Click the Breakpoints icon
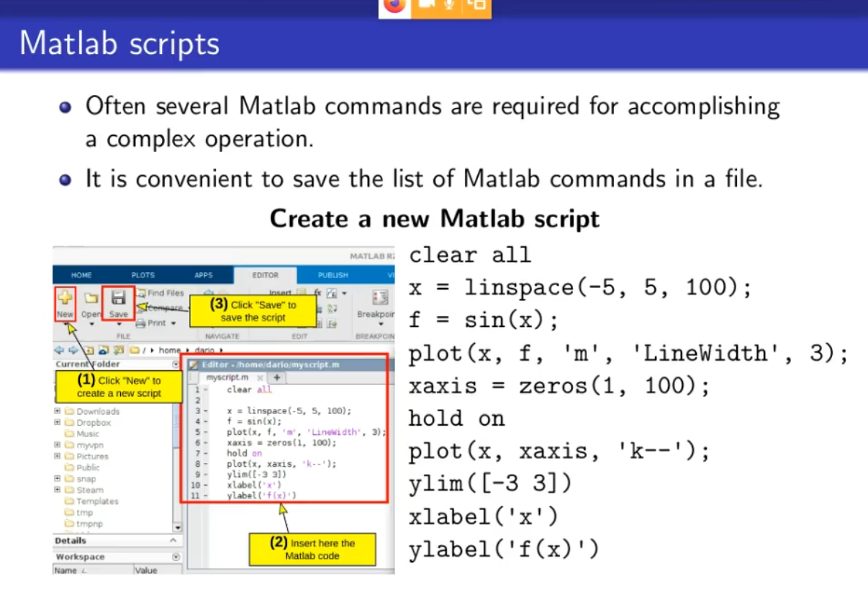The image size is (868, 610). tap(380, 297)
